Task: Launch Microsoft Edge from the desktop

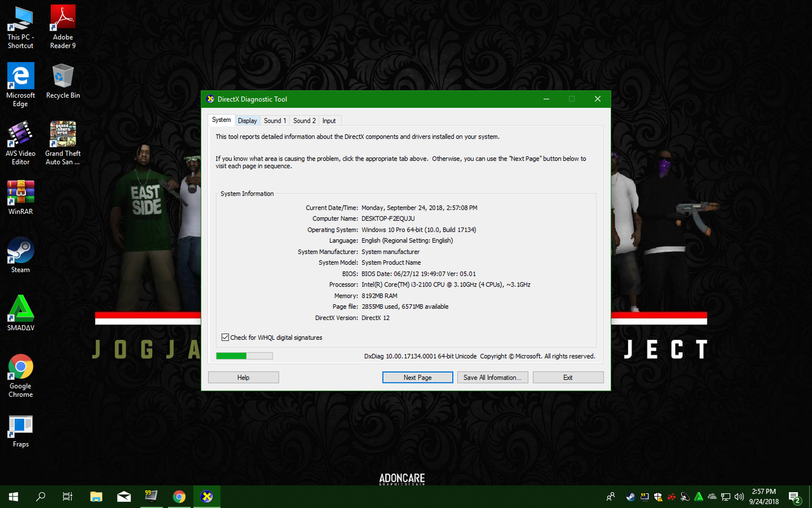Action: 20,85
